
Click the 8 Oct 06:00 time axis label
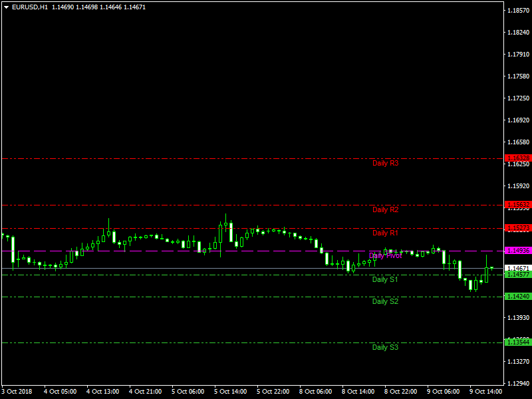point(317,391)
